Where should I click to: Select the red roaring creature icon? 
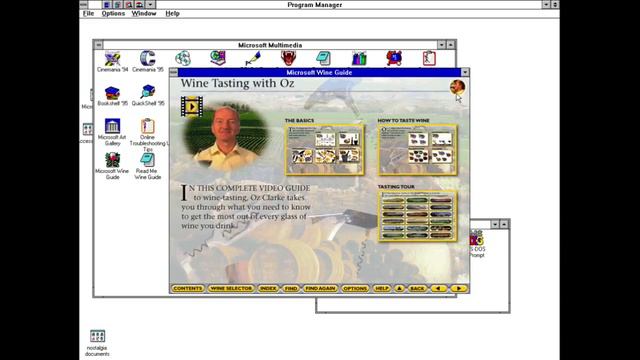pyautogui.click(x=288, y=58)
